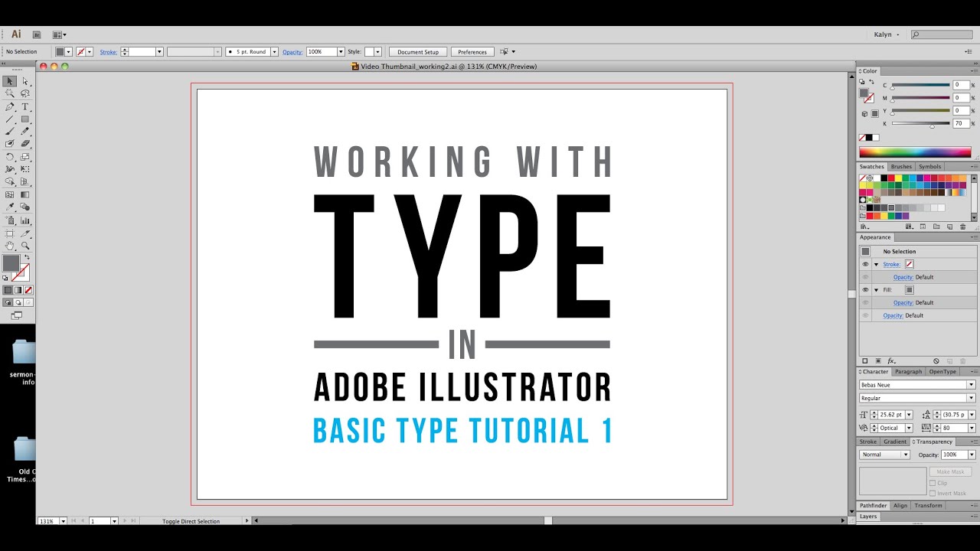Click Clear Appearance icon in Appearance panel
980x551 pixels.
[936, 360]
